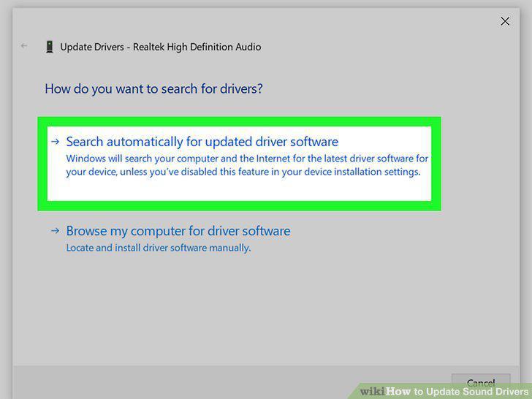The height and width of the screenshot is (399, 532).
Task: Click the 'Update Drivers - Realtek High Definition Audio' title
Action: (161, 47)
